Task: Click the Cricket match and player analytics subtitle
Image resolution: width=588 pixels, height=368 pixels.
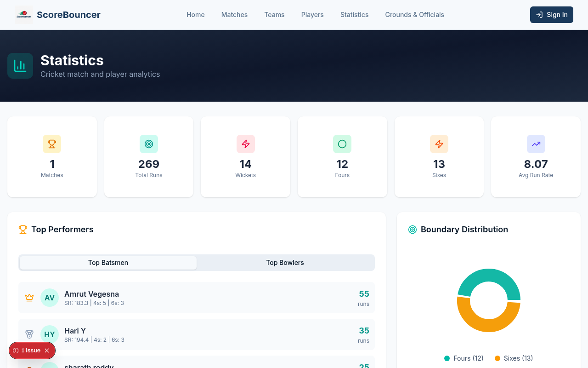Action: 100,74
